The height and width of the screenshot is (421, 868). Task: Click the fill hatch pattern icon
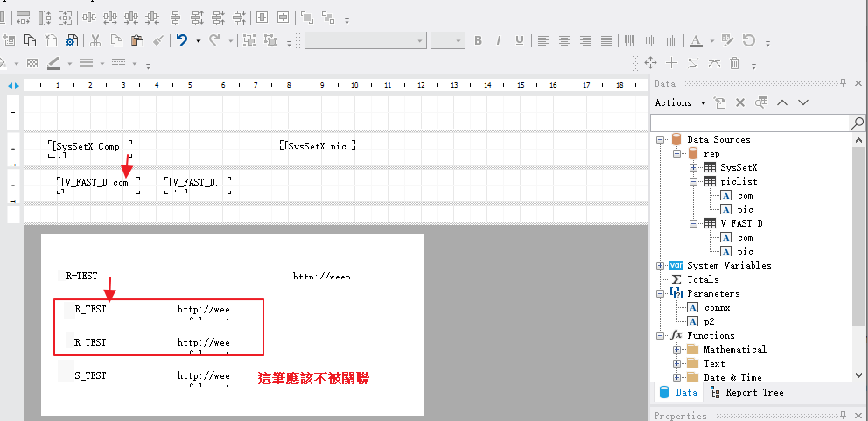click(x=32, y=63)
